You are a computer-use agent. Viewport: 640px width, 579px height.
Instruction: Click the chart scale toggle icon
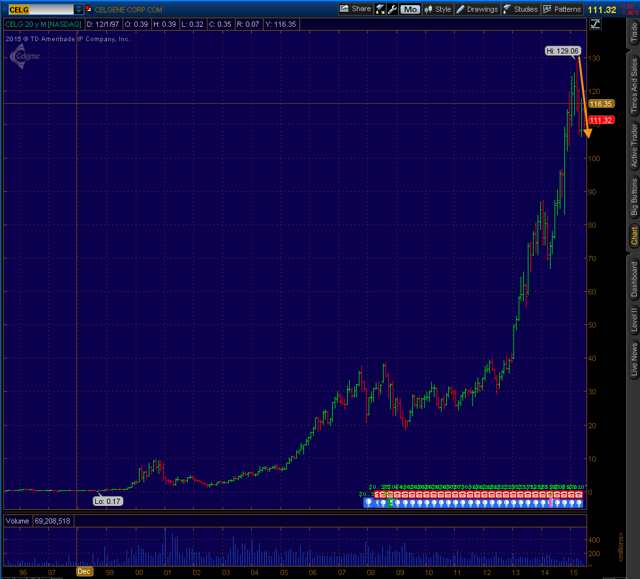tap(595, 24)
